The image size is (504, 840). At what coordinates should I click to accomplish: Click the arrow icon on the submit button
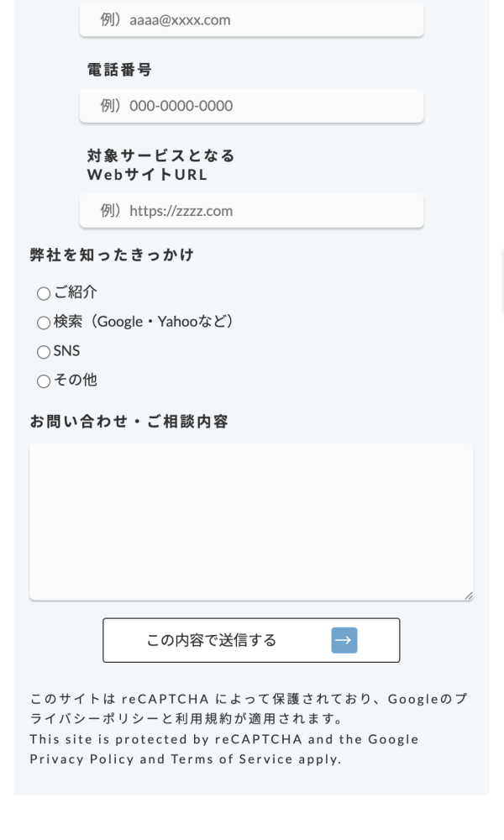pyautogui.click(x=344, y=640)
